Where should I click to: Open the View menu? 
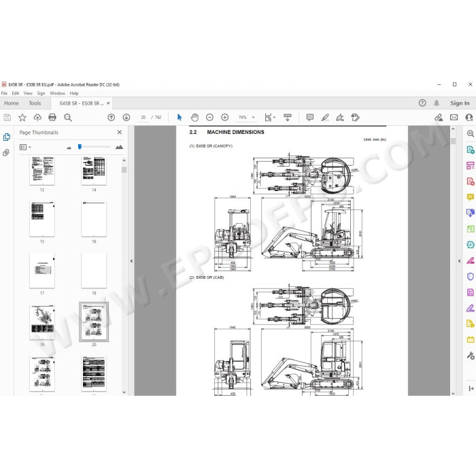[28, 93]
